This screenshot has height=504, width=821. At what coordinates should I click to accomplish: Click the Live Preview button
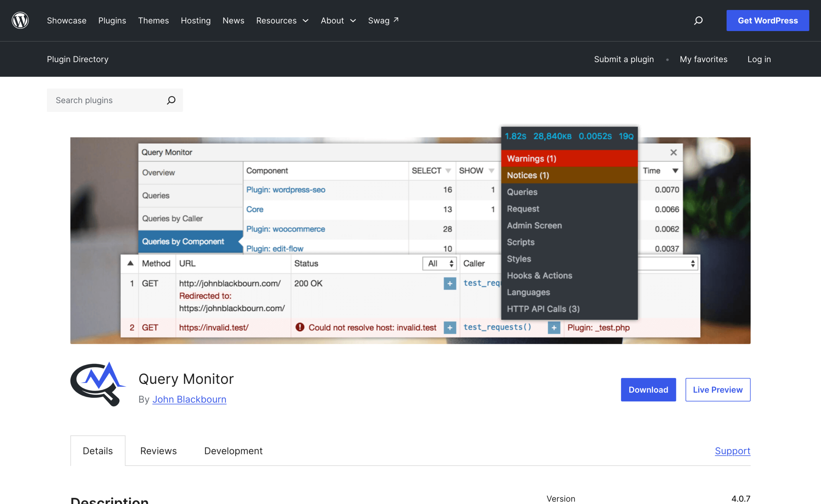718,390
